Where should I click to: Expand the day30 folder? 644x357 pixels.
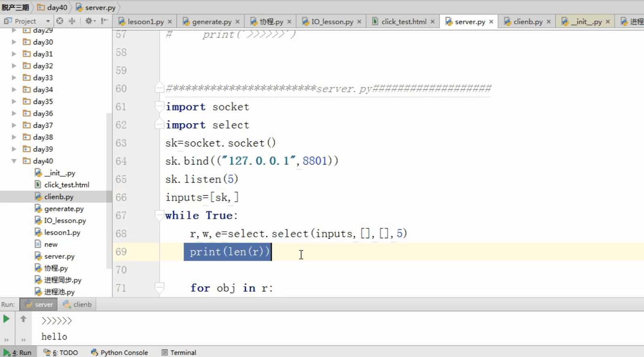[x=14, y=42]
